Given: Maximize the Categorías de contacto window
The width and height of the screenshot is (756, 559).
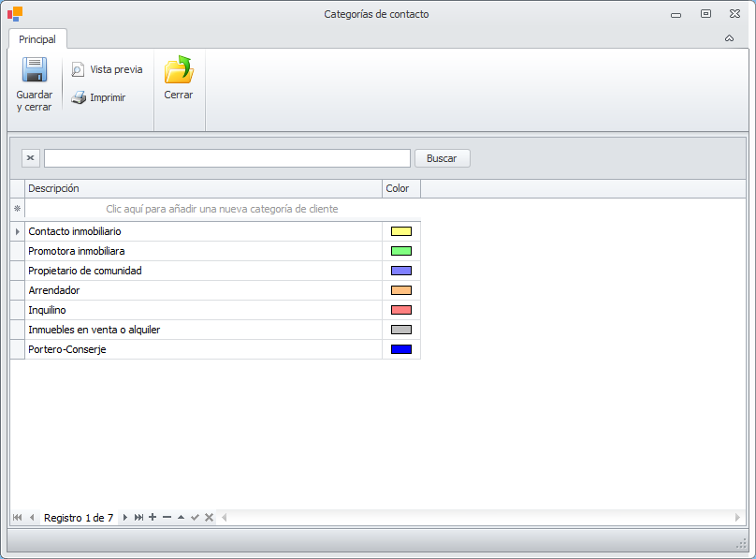Looking at the screenshot, I should tap(705, 14).
